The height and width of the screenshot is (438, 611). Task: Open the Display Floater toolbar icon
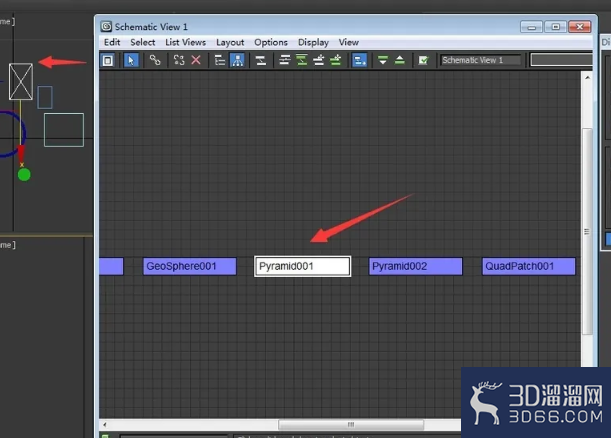108,60
